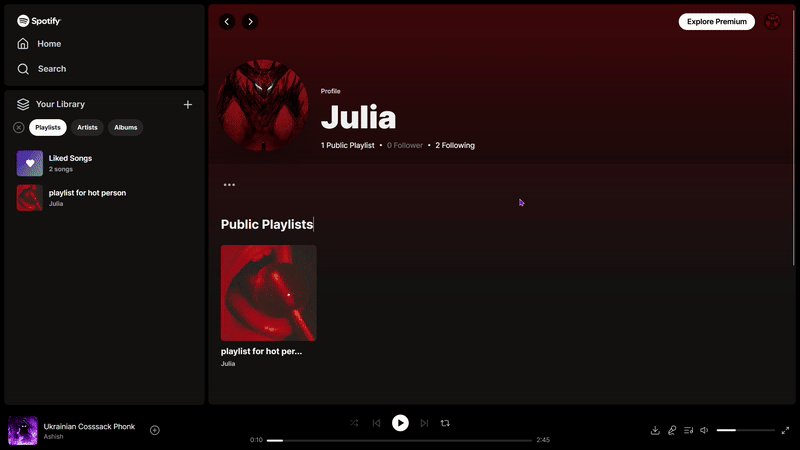Toggle shuffle playback
Viewport: 800px width, 450px height.
click(x=354, y=423)
